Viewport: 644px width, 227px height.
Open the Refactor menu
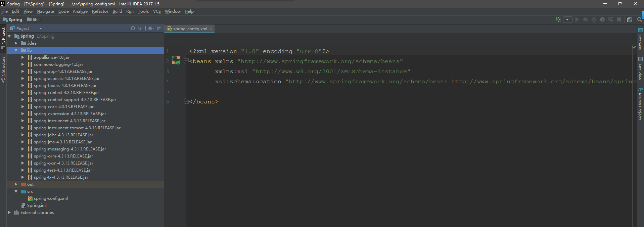pyautogui.click(x=100, y=11)
